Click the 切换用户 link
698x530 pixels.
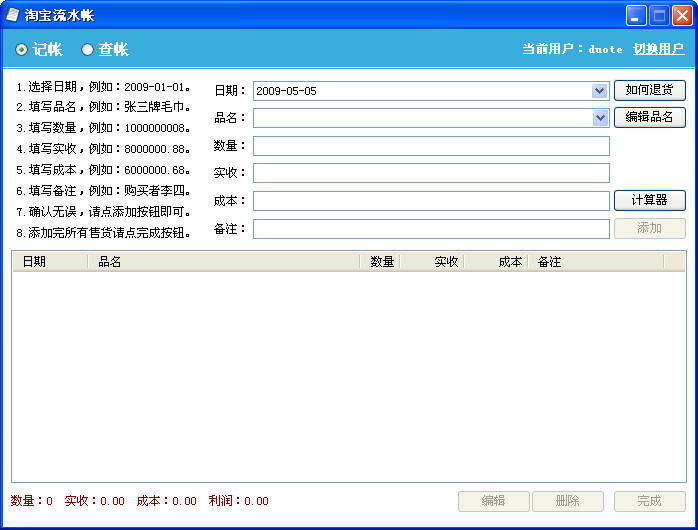click(x=659, y=49)
